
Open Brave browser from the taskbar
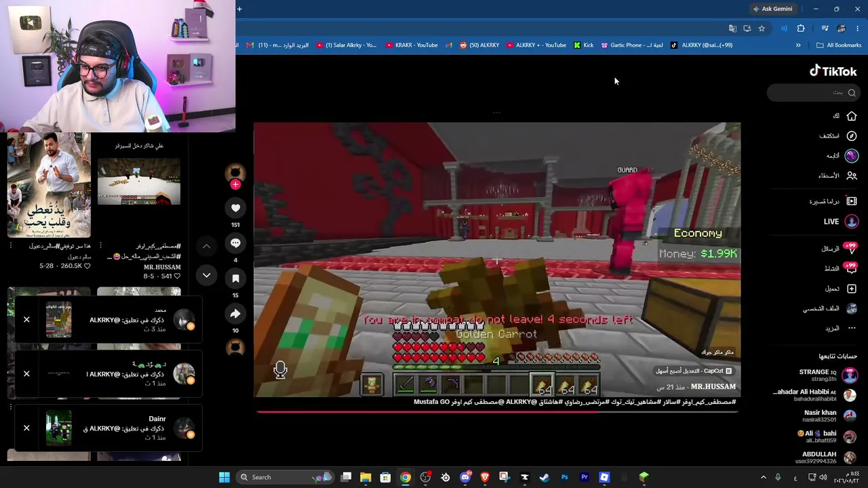pyautogui.click(x=485, y=477)
